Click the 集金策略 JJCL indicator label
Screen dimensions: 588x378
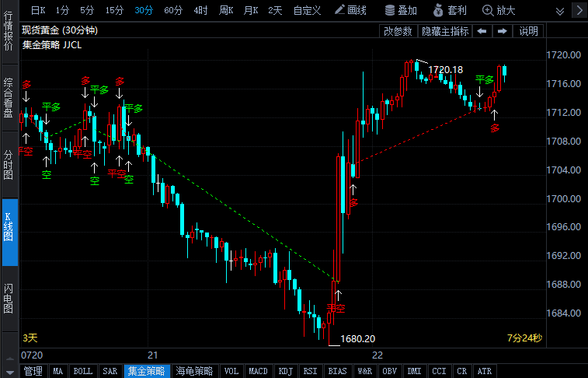pos(52,45)
